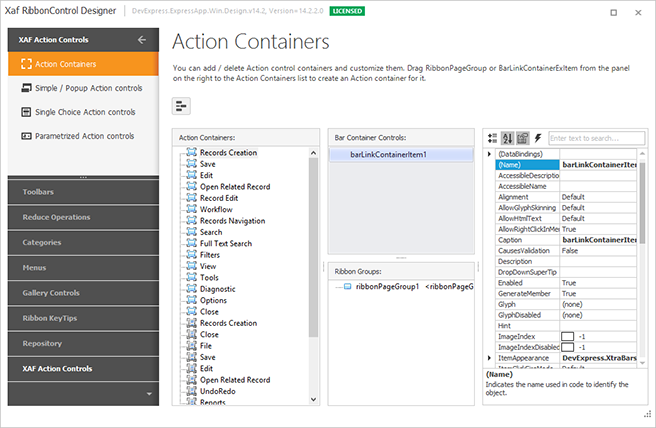Click the back arrow in XAF Action Controls header

142,40
